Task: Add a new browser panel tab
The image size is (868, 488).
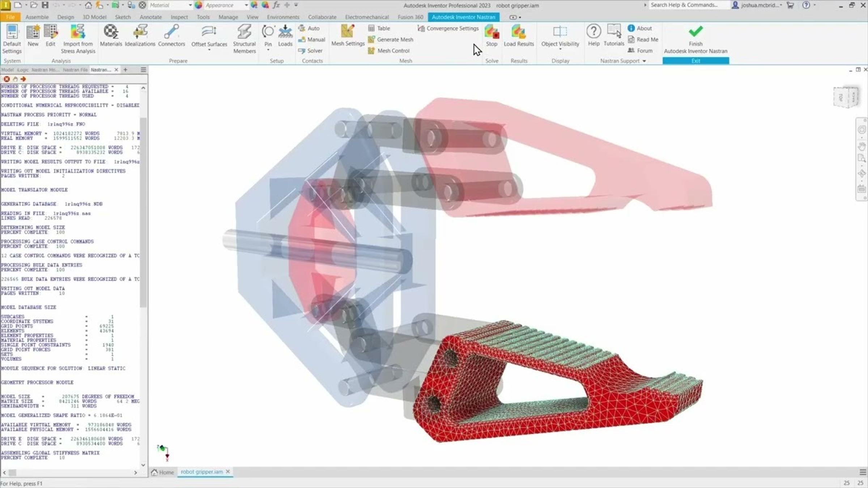Action: click(x=125, y=70)
